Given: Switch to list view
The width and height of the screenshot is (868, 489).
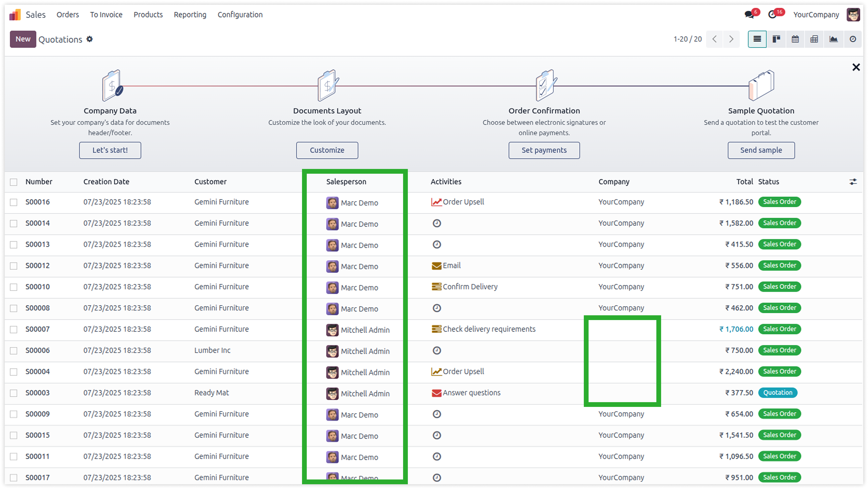Looking at the screenshot, I should click(x=757, y=39).
